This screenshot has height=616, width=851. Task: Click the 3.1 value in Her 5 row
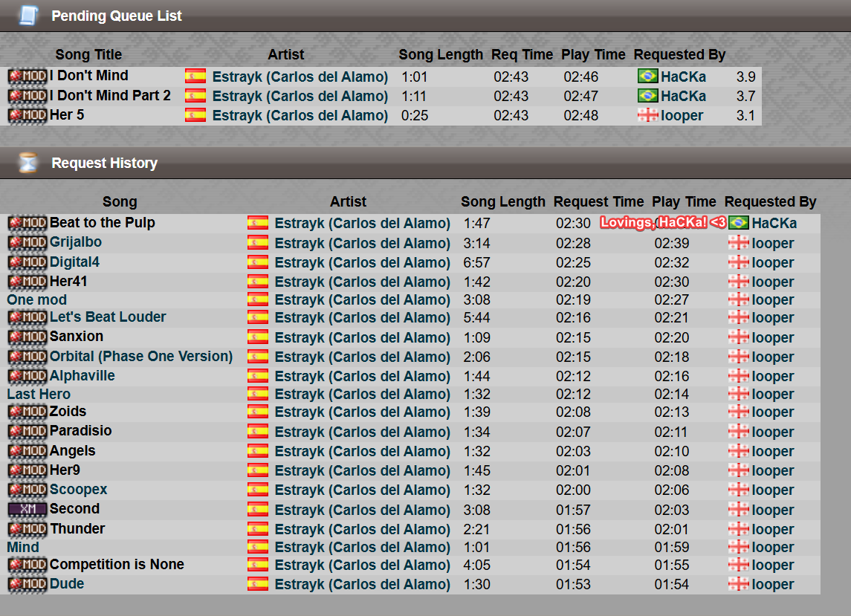[x=745, y=116]
